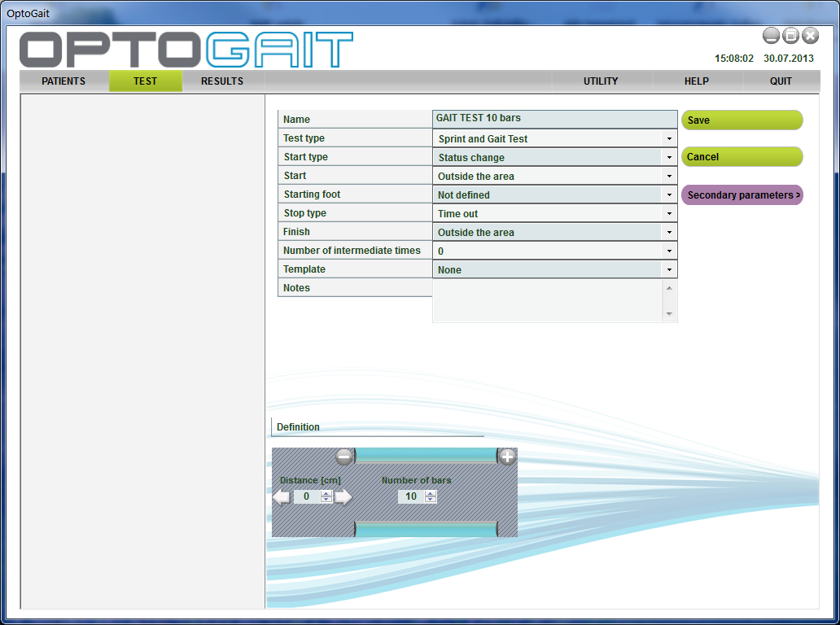This screenshot has height=625, width=840.
Task: Open the Test type dropdown
Action: coord(669,139)
